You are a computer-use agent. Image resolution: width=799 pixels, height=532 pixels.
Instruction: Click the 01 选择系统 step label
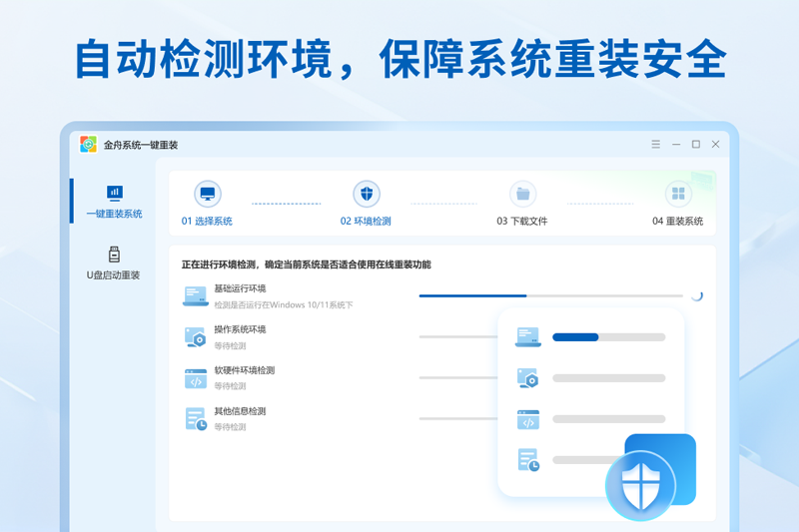pyautogui.click(x=207, y=222)
